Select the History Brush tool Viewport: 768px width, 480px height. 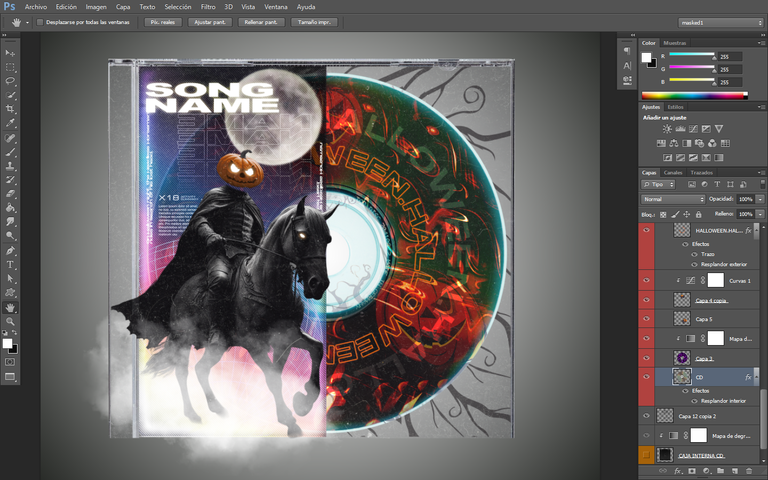coord(10,180)
